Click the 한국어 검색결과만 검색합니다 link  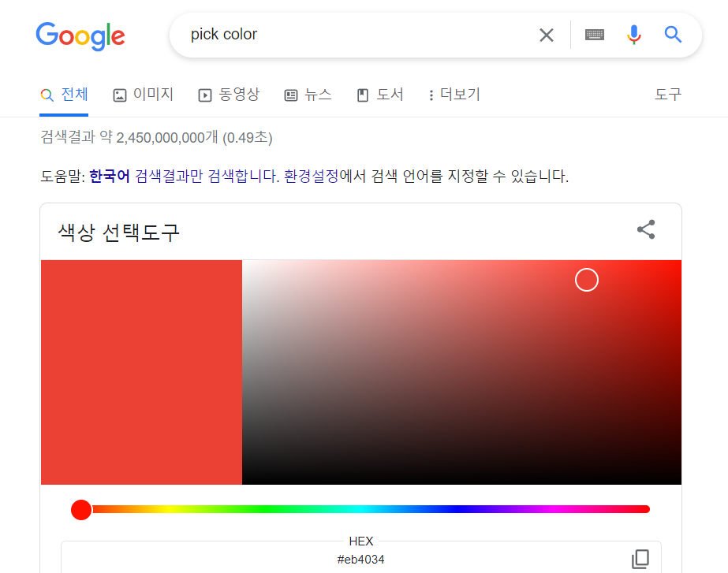pos(184,177)
